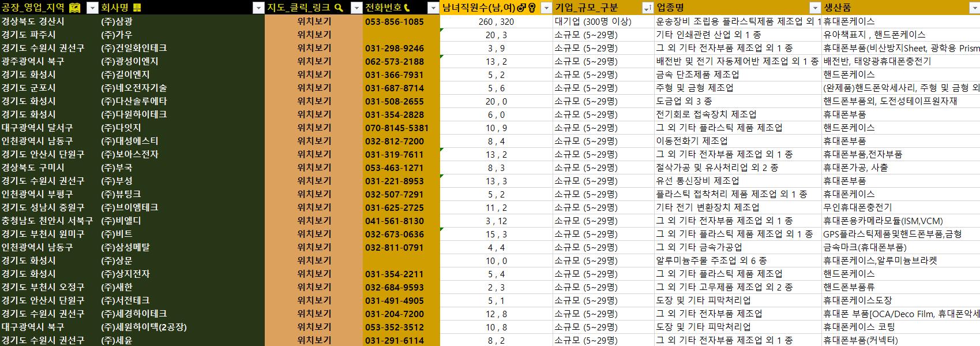Open the sorted 기업_규모_구분 filter button
The image size is (980, 346).
coord(647,8)
